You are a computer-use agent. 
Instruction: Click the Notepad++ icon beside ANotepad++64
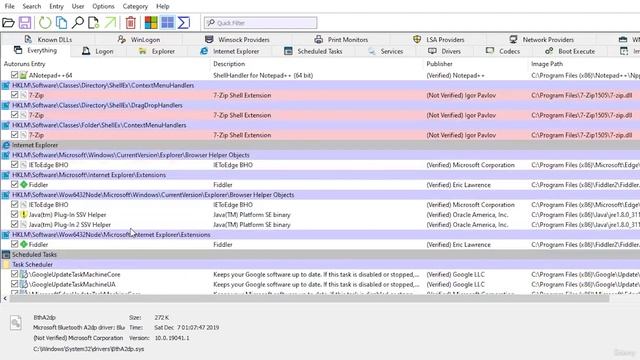tap(24, 75)
